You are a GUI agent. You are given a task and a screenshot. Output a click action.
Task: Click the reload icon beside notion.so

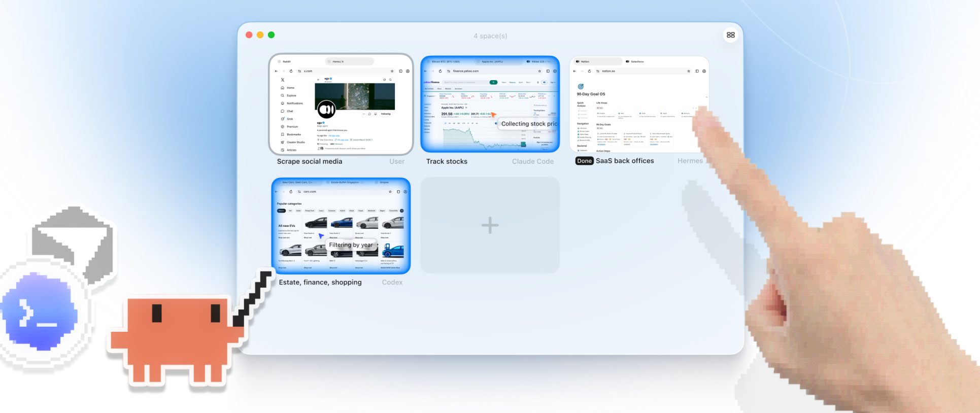tap(589, 71)
